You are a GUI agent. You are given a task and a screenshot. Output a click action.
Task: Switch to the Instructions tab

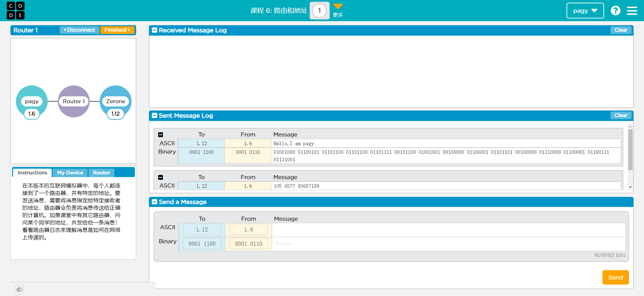[33, 173]
